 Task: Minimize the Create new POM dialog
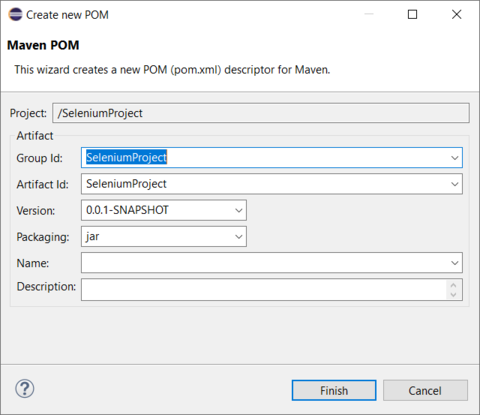point(369,14)
